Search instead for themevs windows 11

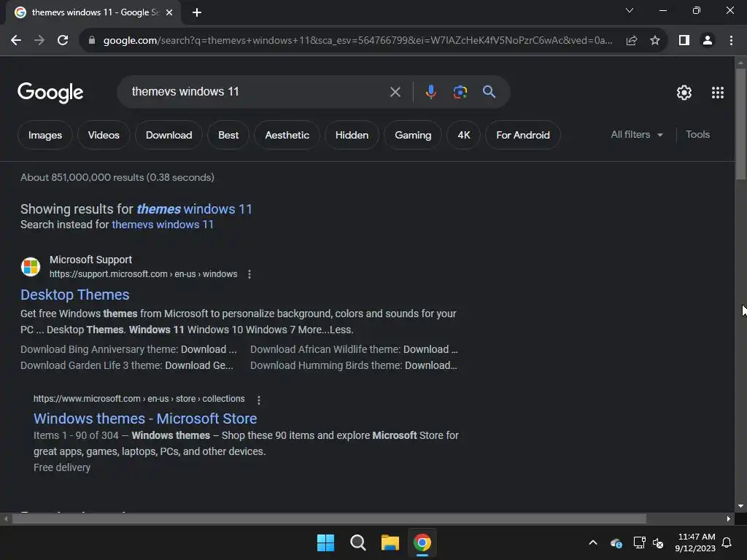pyautogui.click(x=163, y=225)
